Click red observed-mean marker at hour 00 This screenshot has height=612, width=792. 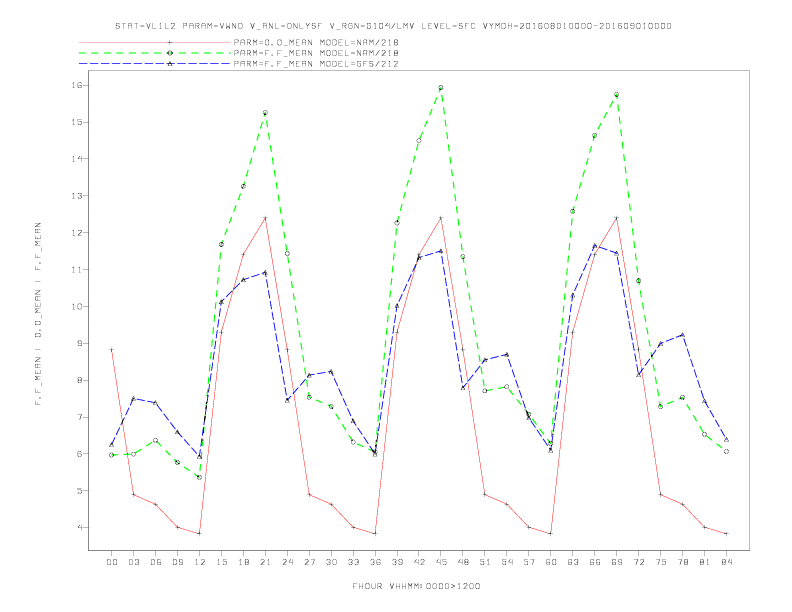pyautogui.click(x=112, y=349)
